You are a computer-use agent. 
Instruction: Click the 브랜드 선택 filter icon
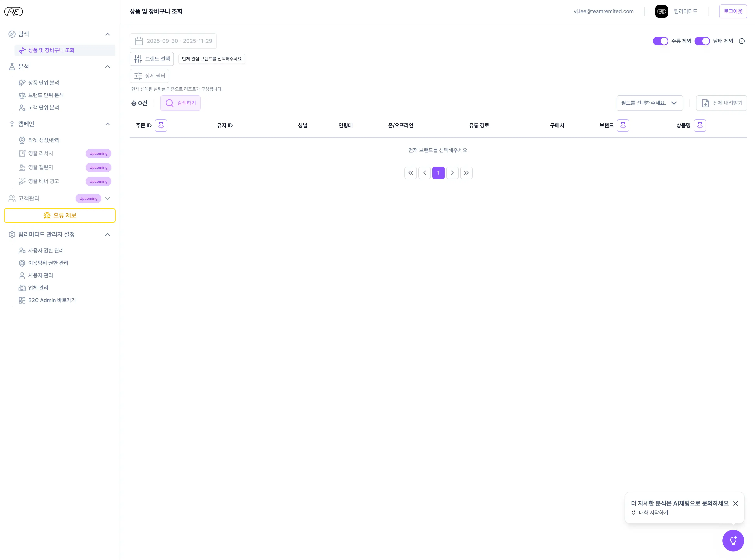click(138, 59)
